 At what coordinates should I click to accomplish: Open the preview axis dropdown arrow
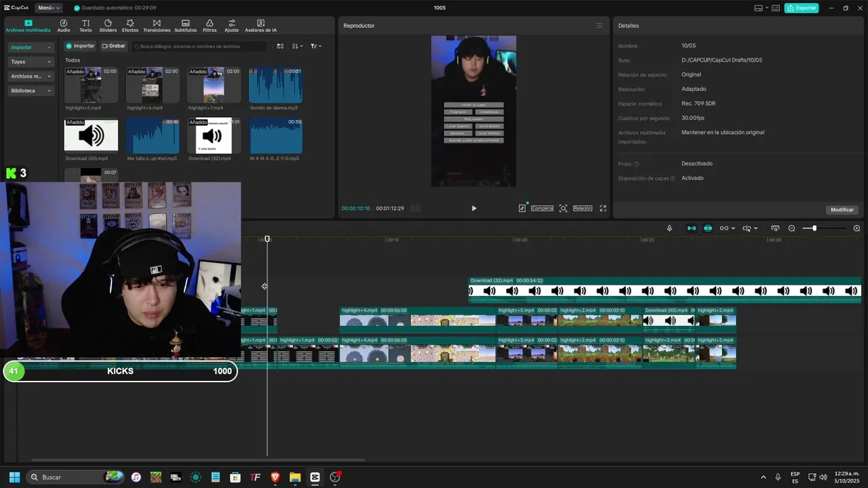pos(755,228)
